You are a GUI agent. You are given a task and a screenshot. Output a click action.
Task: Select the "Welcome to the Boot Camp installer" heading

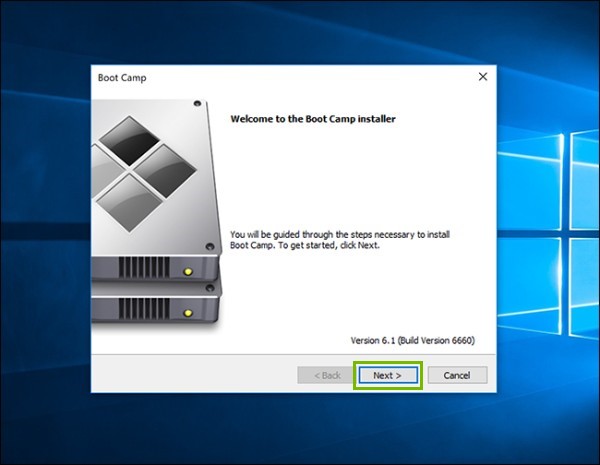tap(313, 119)
